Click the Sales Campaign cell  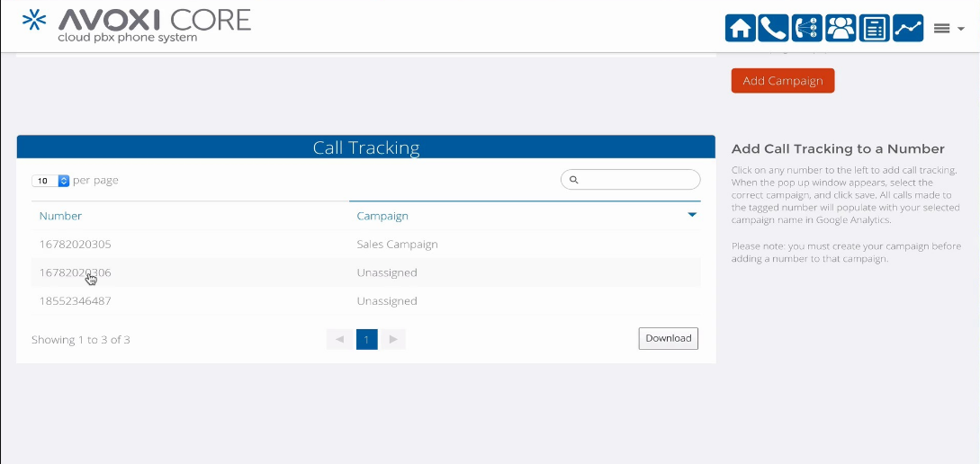click(397, 245)
